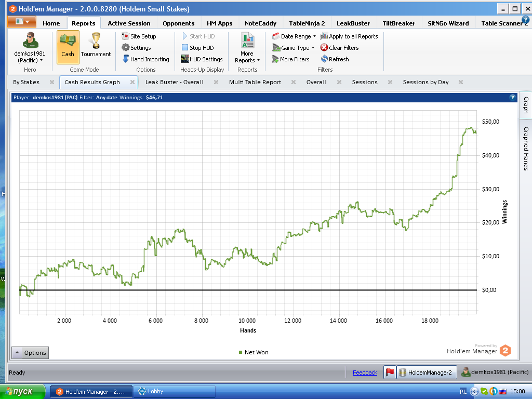The width and height of the screenshot is (532, 399).
Task: Switch to Sessions by Day tab
Action: (426, 82)
